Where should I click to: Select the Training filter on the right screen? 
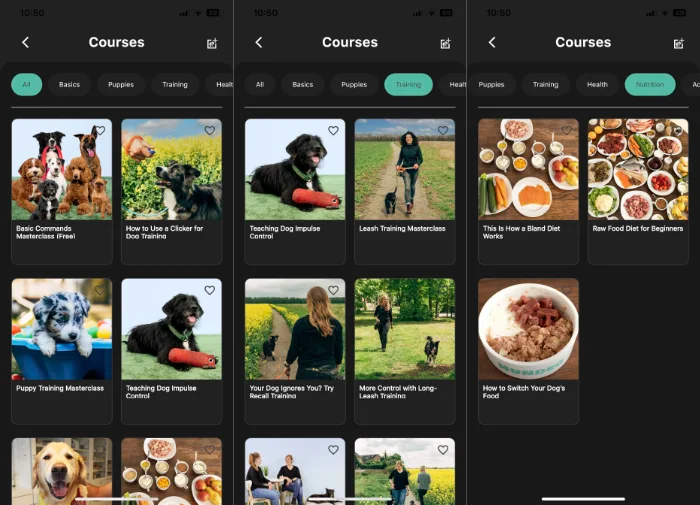(546, 84)
